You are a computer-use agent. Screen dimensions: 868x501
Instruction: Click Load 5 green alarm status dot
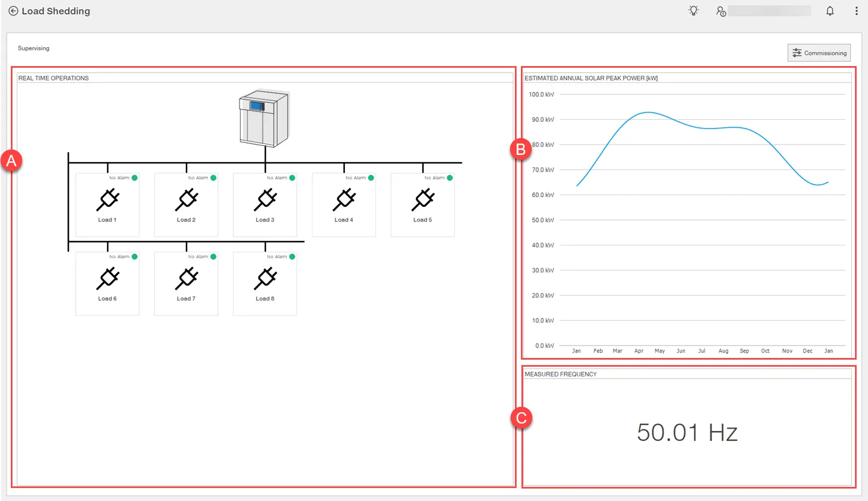point(449,178)
